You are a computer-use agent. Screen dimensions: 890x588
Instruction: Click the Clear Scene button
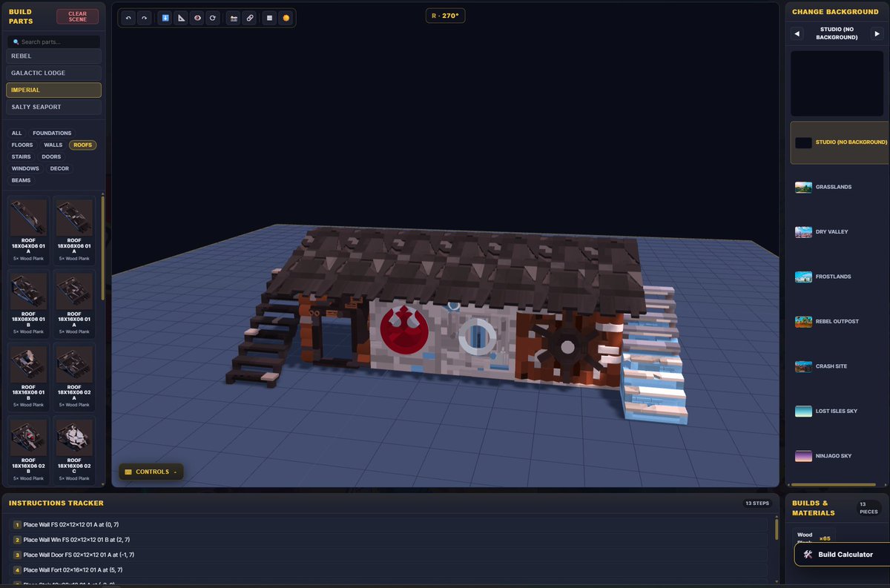coord(77,16)
